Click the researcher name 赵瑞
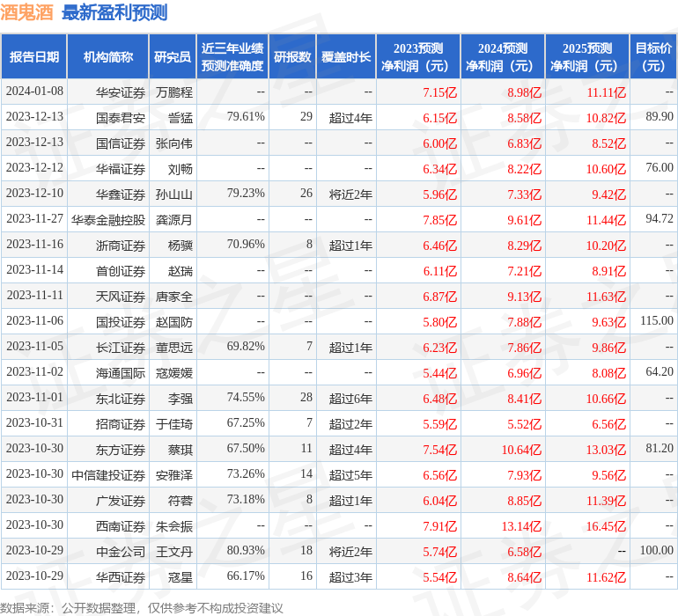 (181, 271)
